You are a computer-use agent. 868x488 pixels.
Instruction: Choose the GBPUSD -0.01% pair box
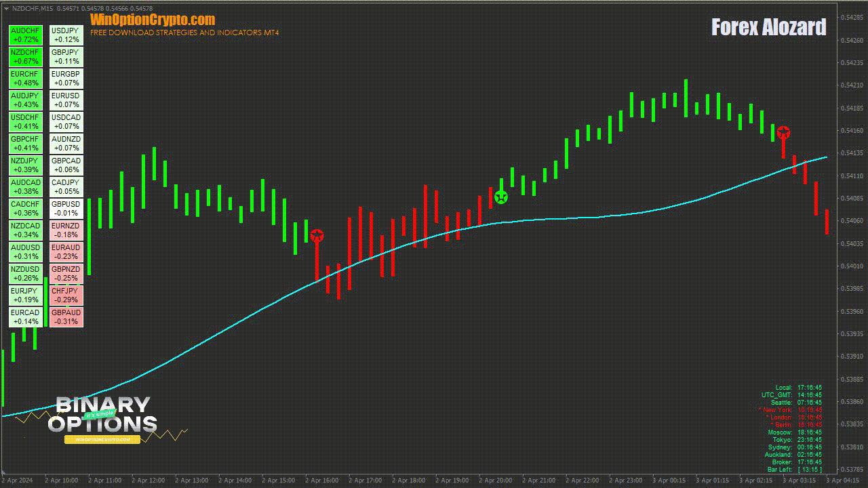point(66,209)
